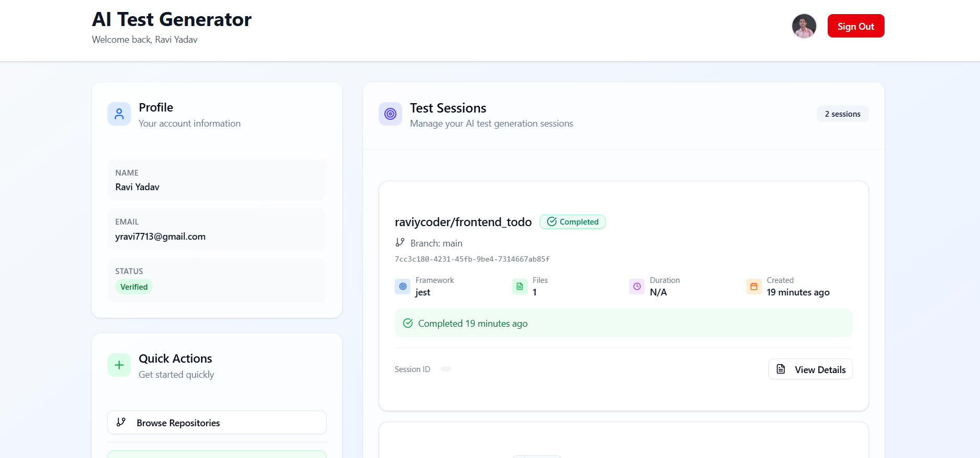Click the Quick Actions section title
The width and height of the screenshot is (980, 458).
coord(175,358)
